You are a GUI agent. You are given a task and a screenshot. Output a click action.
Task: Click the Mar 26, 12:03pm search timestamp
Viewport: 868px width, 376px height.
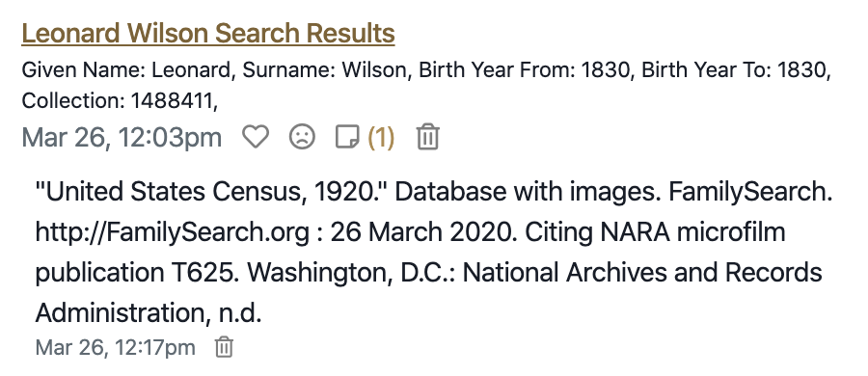click(x=122, y=137)
